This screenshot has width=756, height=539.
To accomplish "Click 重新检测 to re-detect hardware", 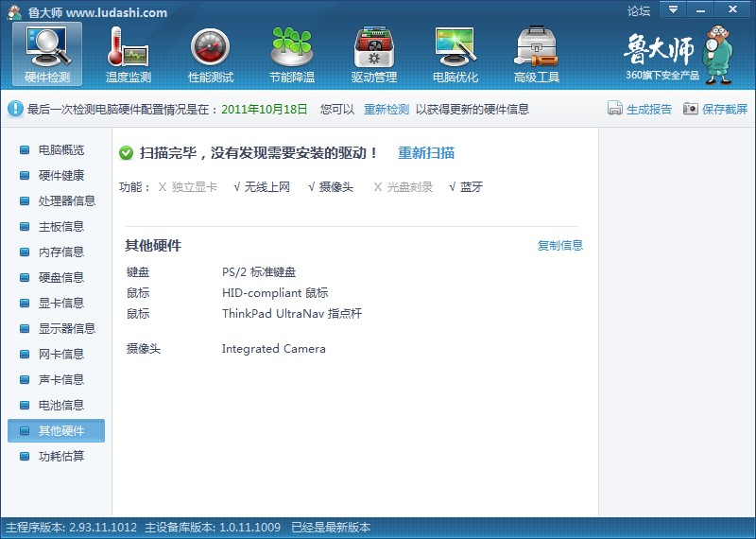I will pyautogui.click(x=387, y=110).
